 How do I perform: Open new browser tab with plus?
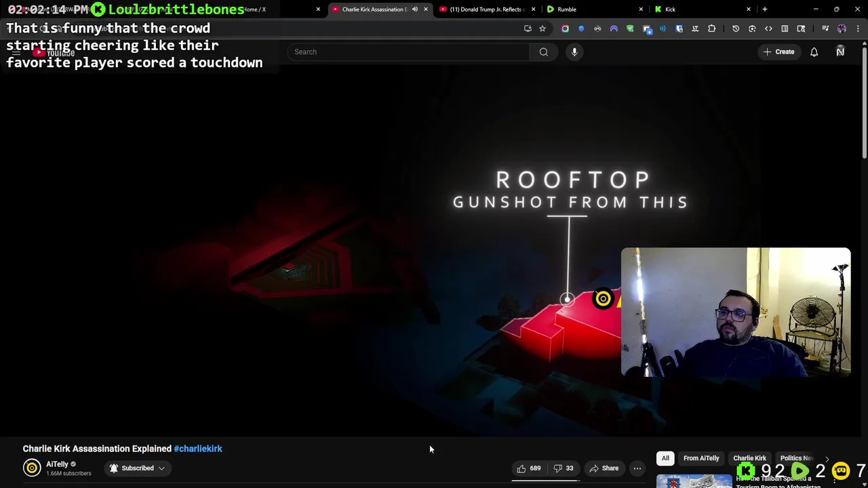[764, 9]
